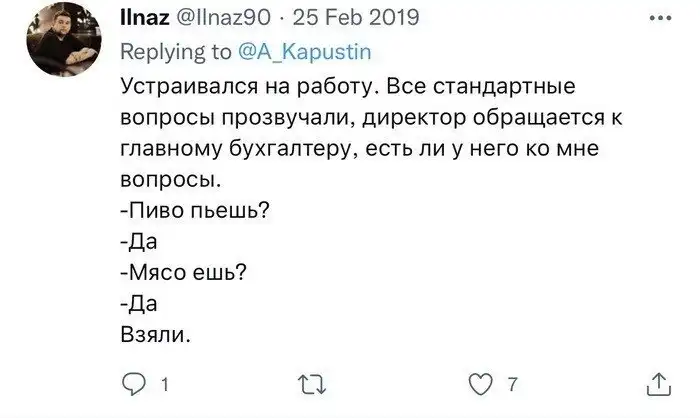Click the final word "Взяли."
Image resolution: width=700 pixels, height=418 pixels.
[152, 333]
